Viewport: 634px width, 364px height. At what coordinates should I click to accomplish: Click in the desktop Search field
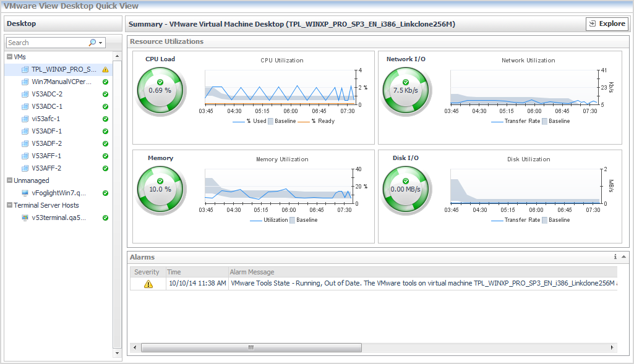(x=46, y=43)
